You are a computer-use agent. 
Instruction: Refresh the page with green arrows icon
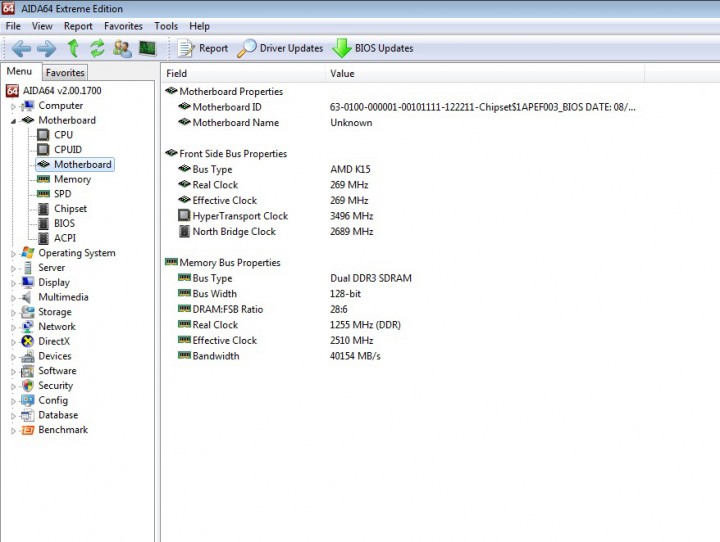[x=97, y=48]
